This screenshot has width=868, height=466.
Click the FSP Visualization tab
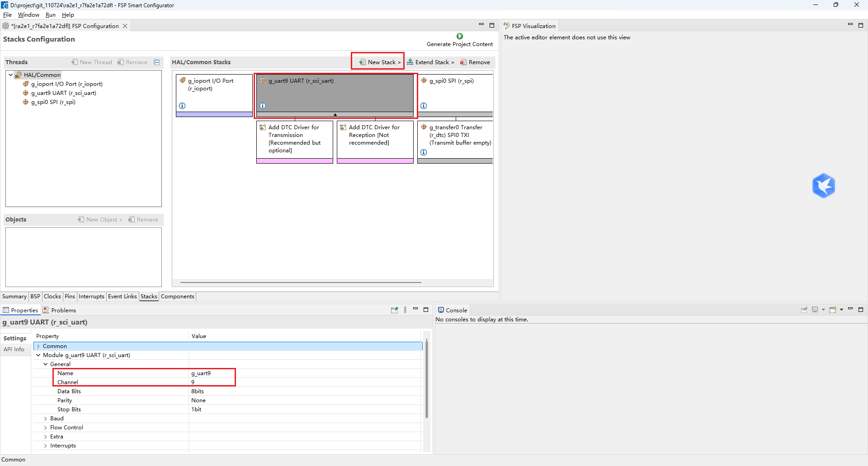coord(529,26)
